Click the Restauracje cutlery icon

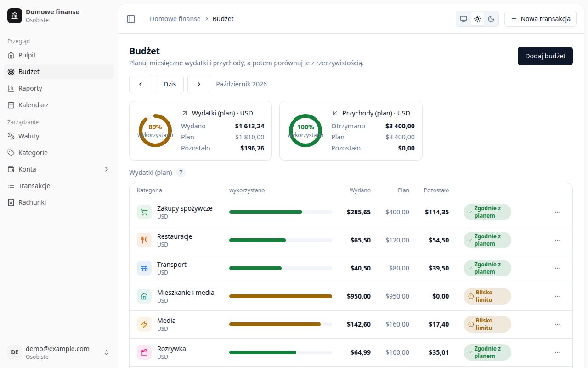[x=144, y=240]
